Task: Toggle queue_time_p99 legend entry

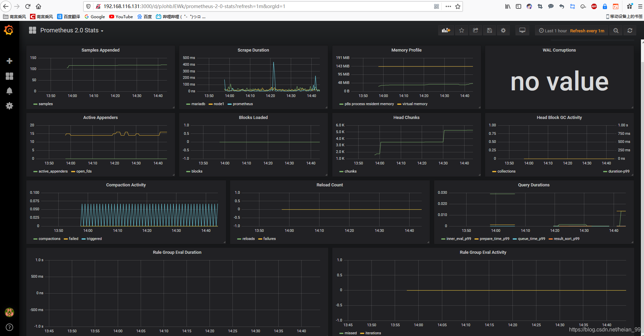Action: [531, 239]
